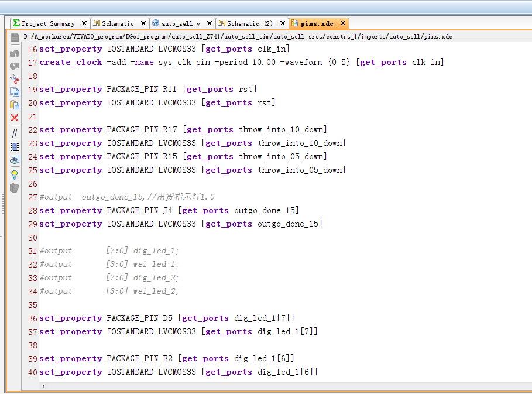Click the Paste clipboard icon
Viewport: 532px width, 394px height.
point(15,105)
